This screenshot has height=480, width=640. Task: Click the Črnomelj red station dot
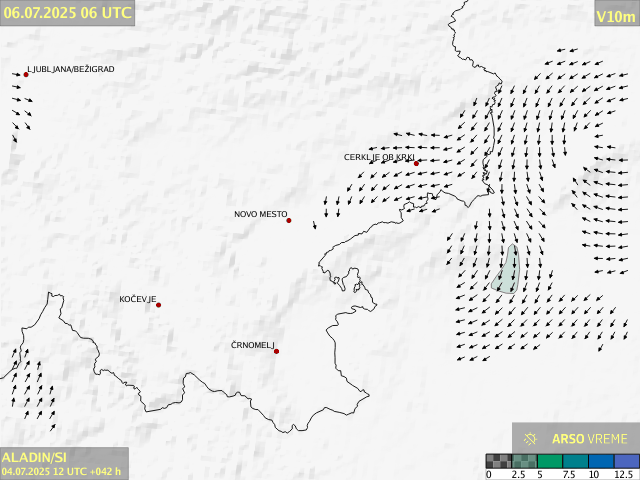coord(277,351)
